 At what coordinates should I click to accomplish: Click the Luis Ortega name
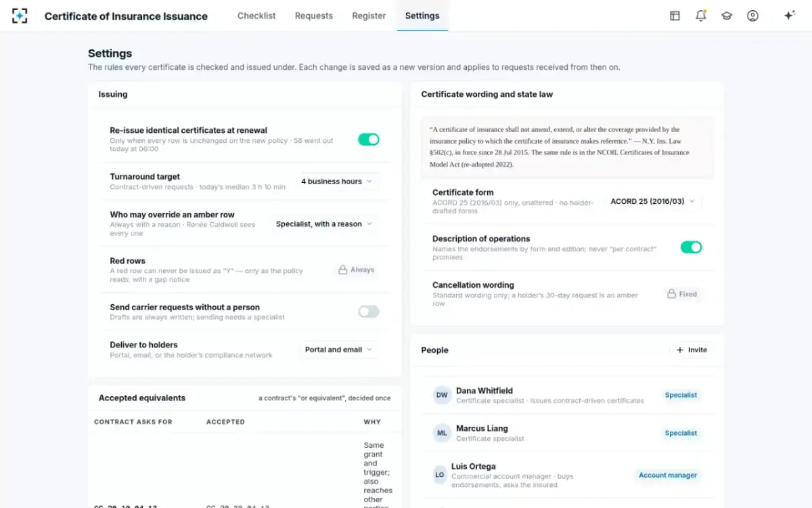474,467
